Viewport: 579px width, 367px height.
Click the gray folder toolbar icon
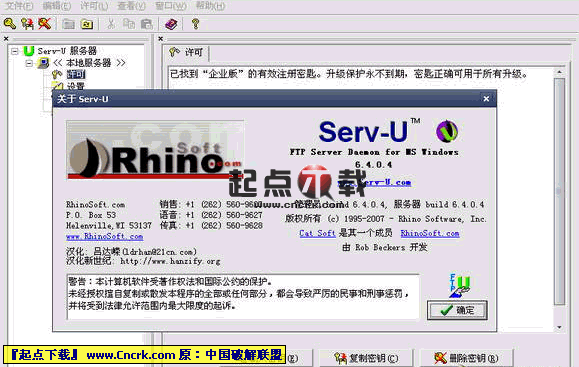[68, 24]
